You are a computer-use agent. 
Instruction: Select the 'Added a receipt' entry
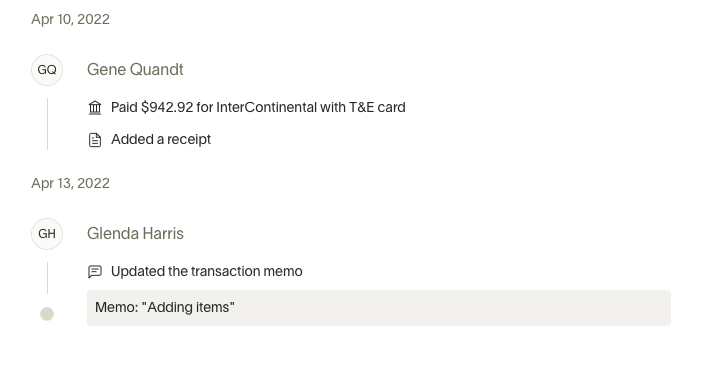coord(161,139)
